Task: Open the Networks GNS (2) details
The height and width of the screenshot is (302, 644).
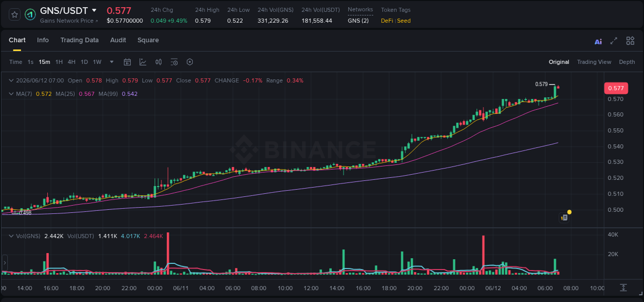Action: (358, 21)
